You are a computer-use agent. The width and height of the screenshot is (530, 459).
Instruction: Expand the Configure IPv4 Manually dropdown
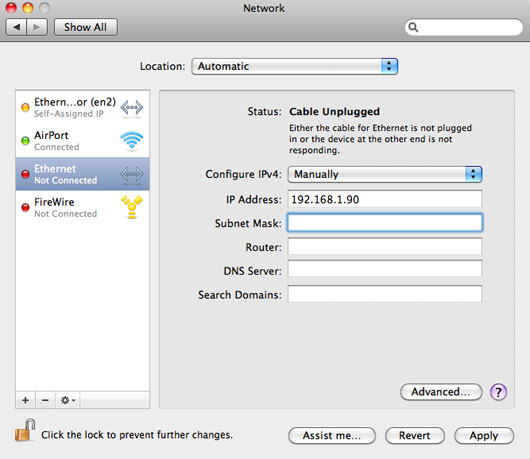tap(385, 174)
